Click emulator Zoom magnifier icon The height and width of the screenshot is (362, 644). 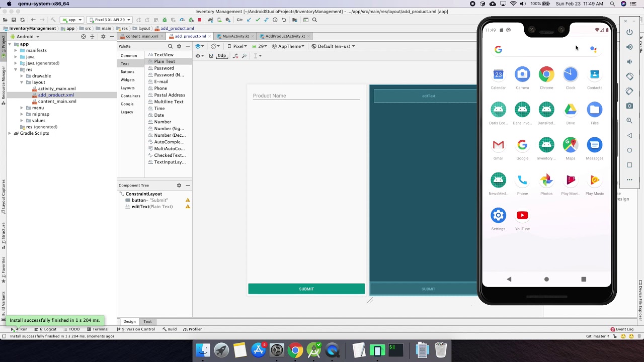pos(629,121)
